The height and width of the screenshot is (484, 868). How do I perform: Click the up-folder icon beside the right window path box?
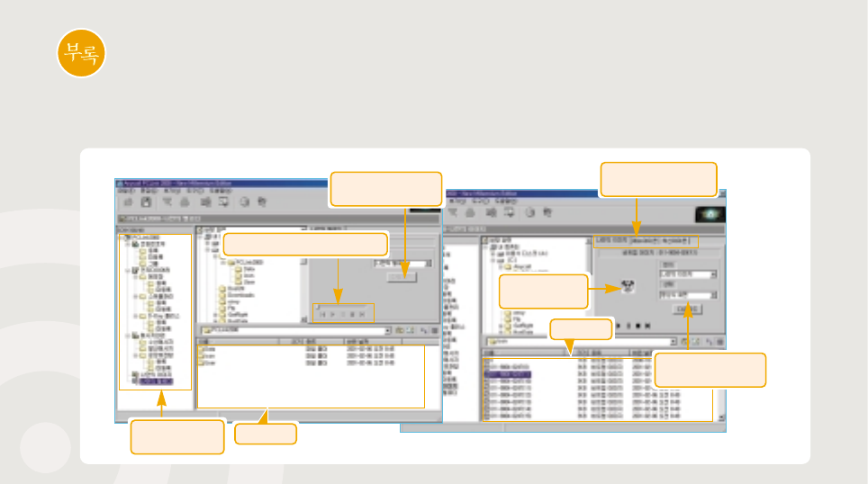tap(685, 342)
